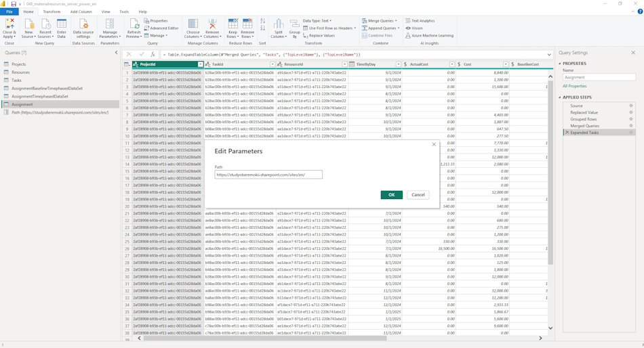
Task: Collapse the Queries pane
Action: (x=116, y=53)
